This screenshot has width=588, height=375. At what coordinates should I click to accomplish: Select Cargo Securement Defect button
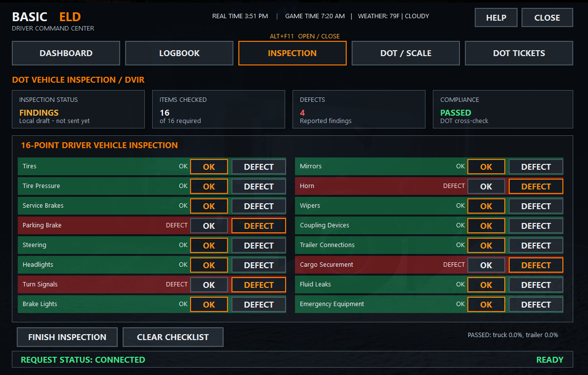(x=536, y=265)
